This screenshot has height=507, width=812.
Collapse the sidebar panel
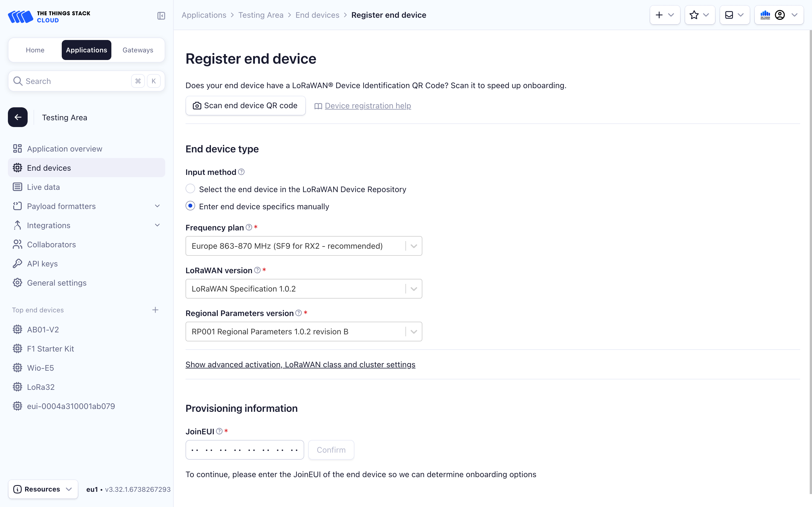coord(161,16)
